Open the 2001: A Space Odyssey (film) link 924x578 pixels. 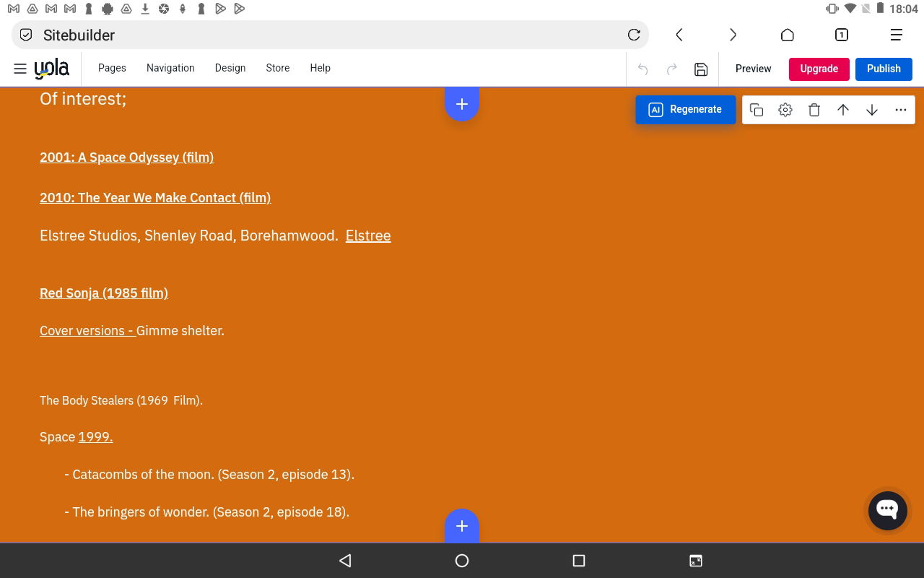(x=126, y=158)
